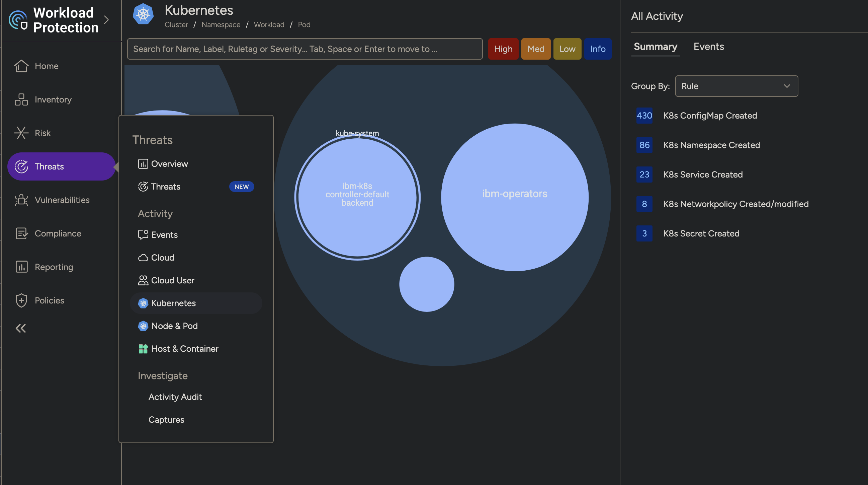Viewport: 868px width, 485px height.
Task: Open the Group By Rule dropdown
Action: [736, 86]
